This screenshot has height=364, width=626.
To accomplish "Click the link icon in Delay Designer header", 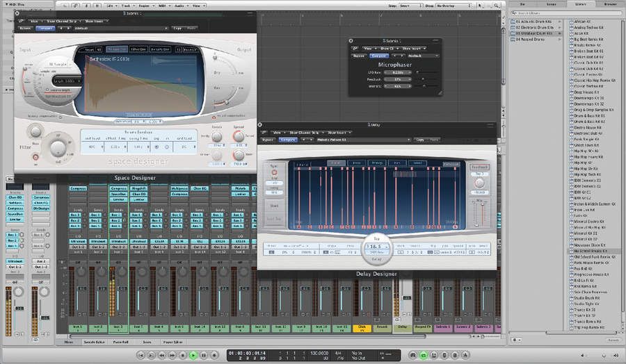I will coord(264,133).
